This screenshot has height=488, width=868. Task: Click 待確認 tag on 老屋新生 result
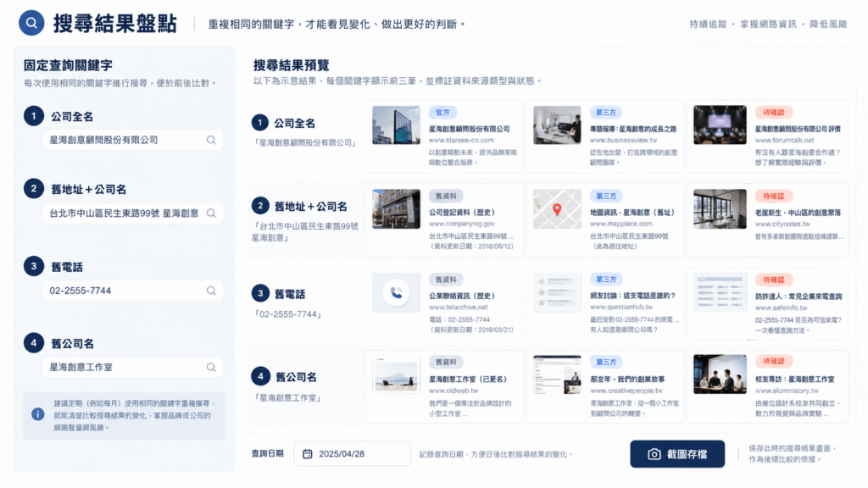coord(773,196)
